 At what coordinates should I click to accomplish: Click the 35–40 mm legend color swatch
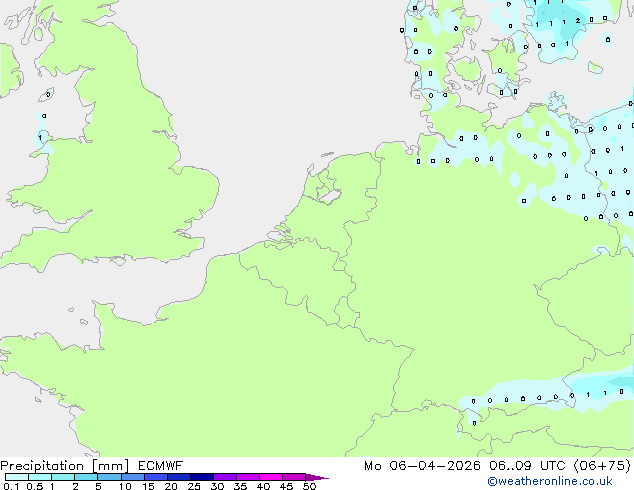pyautogui.click(x=248, y=477)
